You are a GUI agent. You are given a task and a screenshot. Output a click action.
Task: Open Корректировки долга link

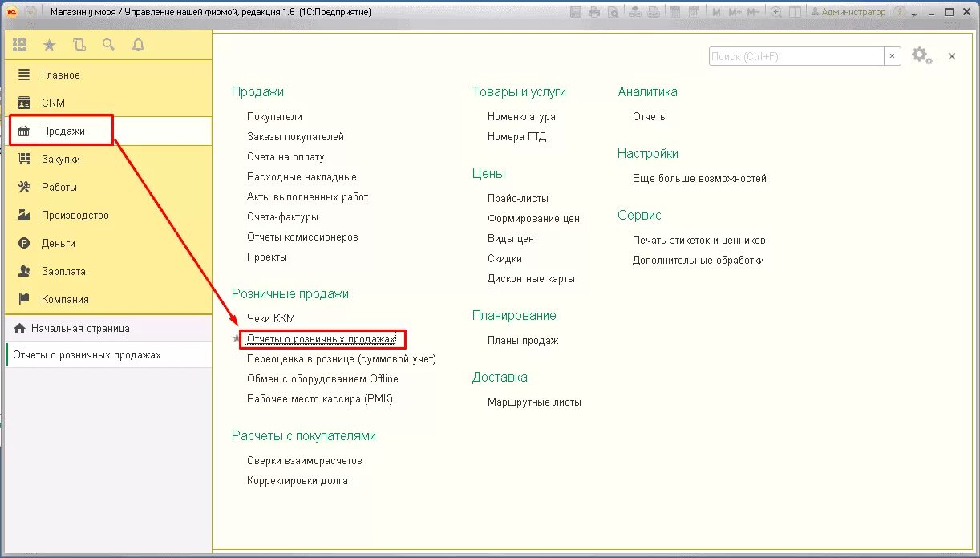297,480
